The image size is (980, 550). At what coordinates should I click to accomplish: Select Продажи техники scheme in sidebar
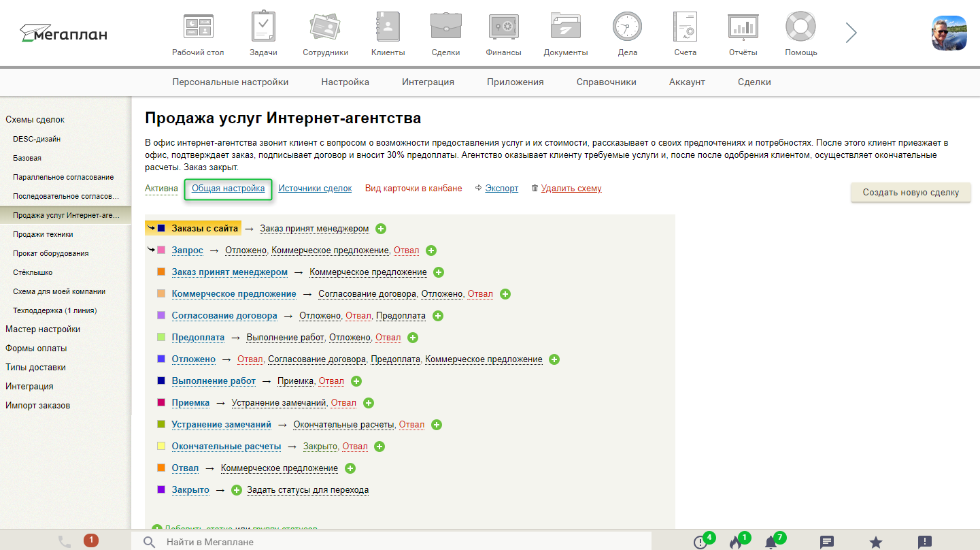tap(43, 234)
